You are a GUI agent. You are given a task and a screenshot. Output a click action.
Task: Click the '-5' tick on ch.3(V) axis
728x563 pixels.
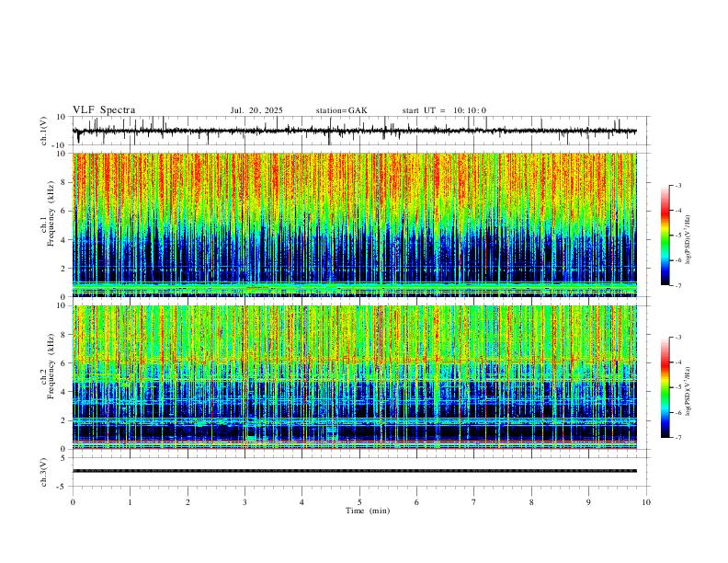click(62, 487)
